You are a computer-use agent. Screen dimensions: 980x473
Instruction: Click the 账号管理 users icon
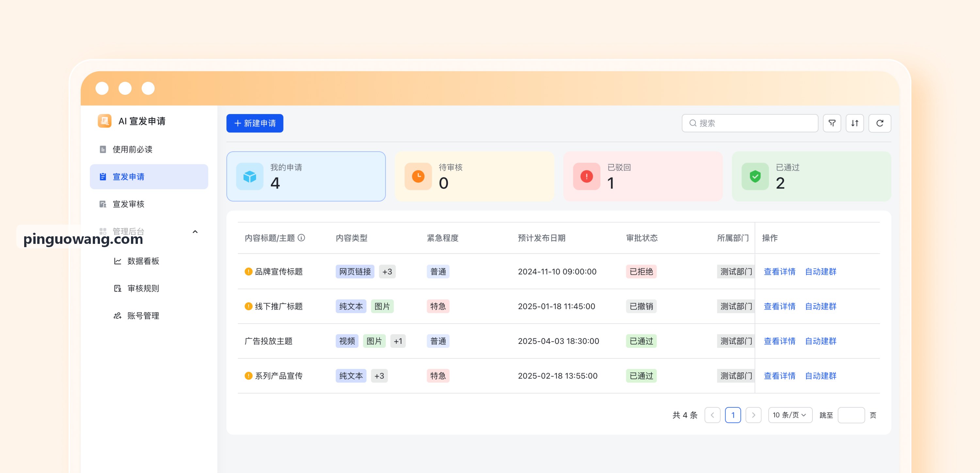[x=118, y=316]
